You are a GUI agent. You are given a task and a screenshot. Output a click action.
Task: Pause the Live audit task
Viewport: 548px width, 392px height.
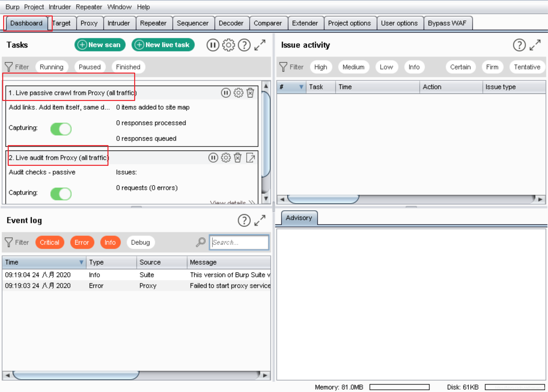(213, 158)
